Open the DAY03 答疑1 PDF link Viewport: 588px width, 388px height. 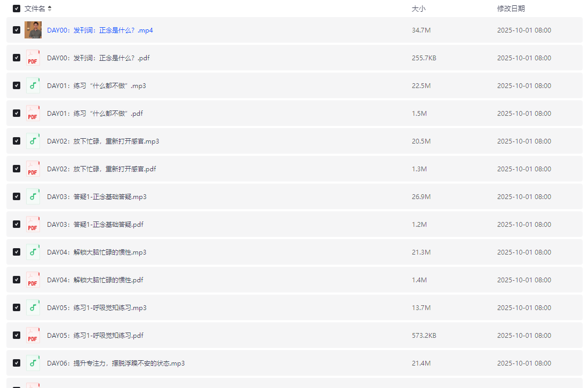click(x=94, y=224)
